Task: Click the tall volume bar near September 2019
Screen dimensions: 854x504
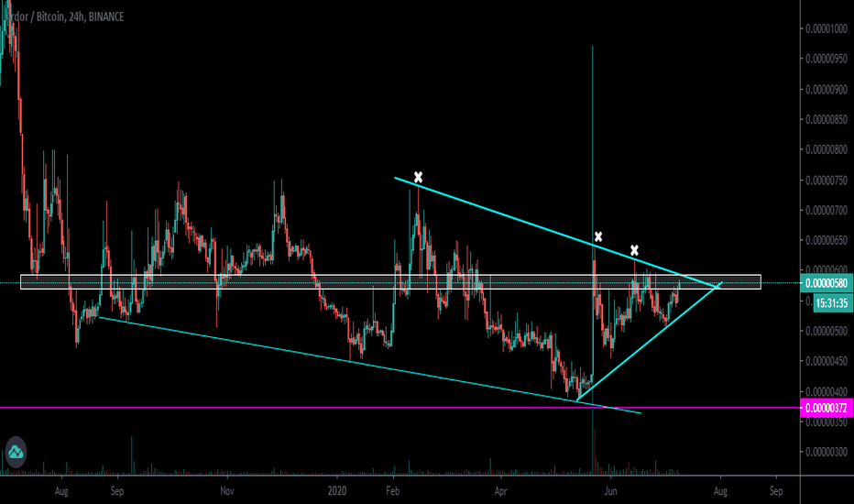Action: (131, 455)
